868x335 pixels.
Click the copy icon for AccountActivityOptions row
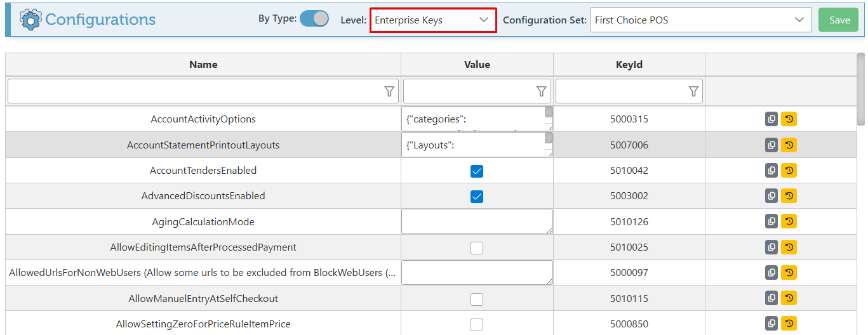click(x=771, y=119)
